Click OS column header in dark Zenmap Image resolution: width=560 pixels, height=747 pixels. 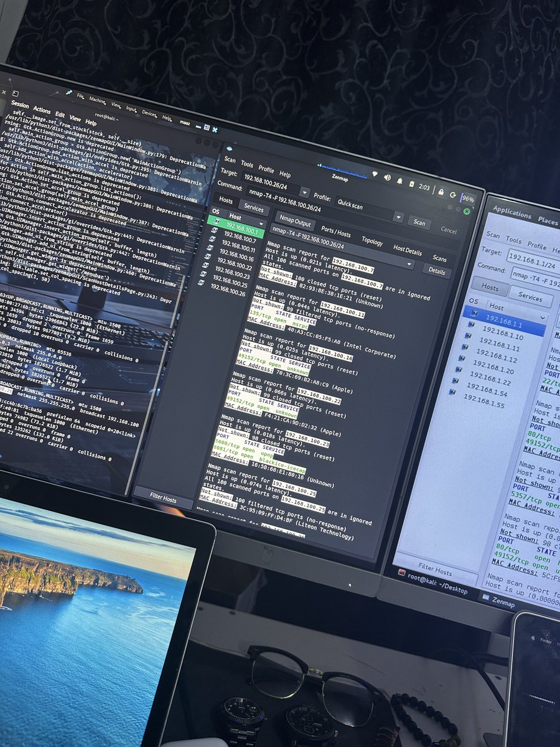pyautogui.click(x=216, y=212)
